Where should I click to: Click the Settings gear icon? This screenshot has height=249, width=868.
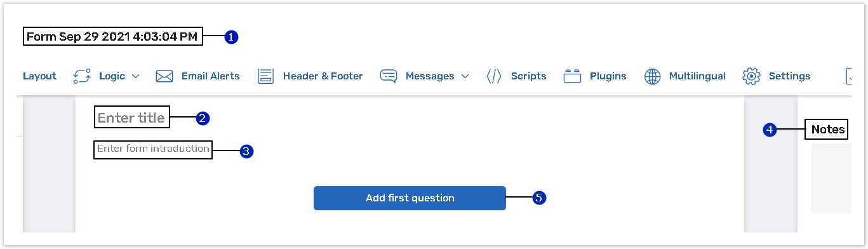(x=752, y=76)
